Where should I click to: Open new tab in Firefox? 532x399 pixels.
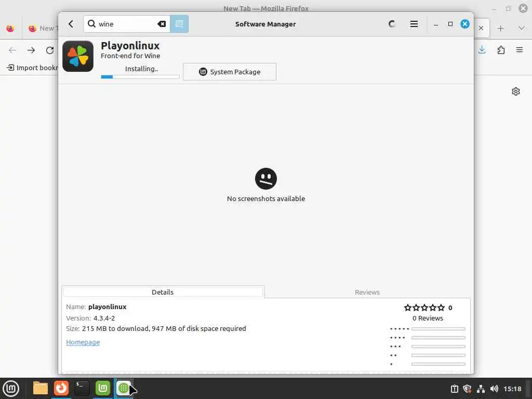click(500, 29)
